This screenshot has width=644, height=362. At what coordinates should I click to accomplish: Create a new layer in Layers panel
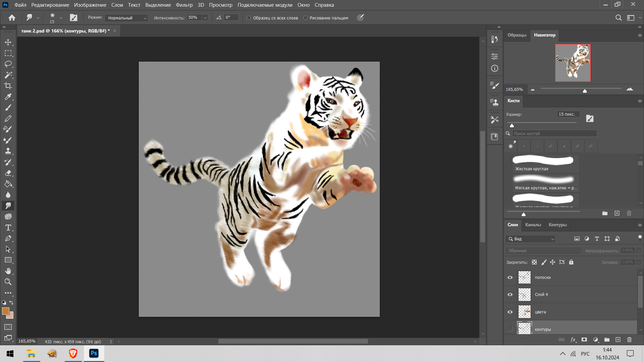pyautogui.click(x=618, y=340)
